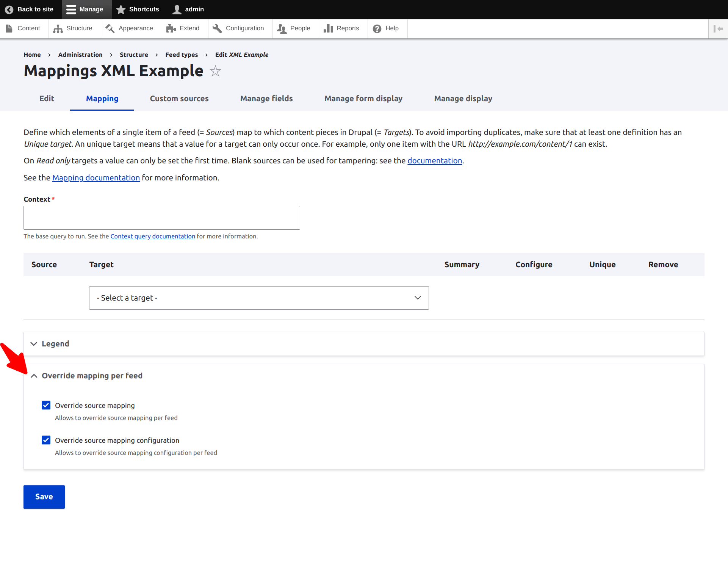Toggle toolbar orientation icon at right edge

point(718,29)
